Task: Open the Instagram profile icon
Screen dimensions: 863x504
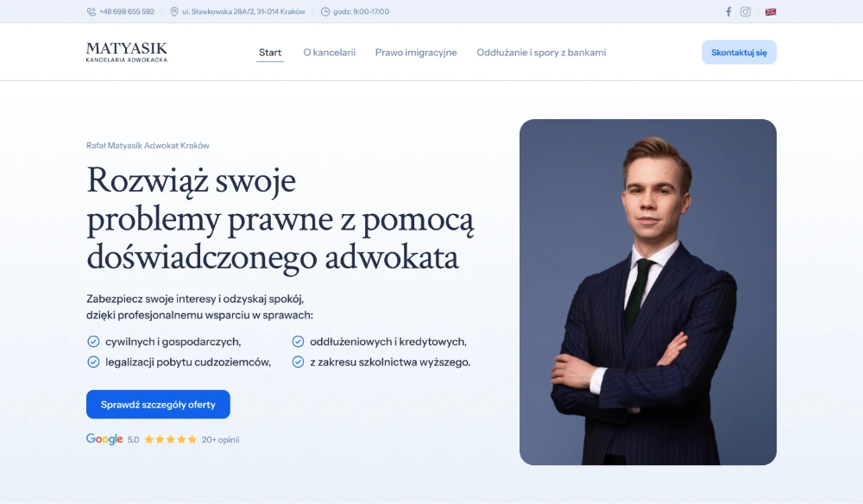Action: [746, 11]
